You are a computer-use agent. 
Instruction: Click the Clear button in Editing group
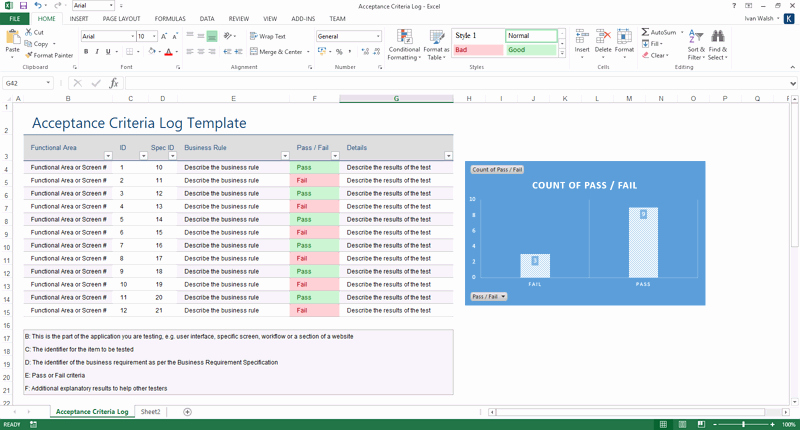(655, 55)
